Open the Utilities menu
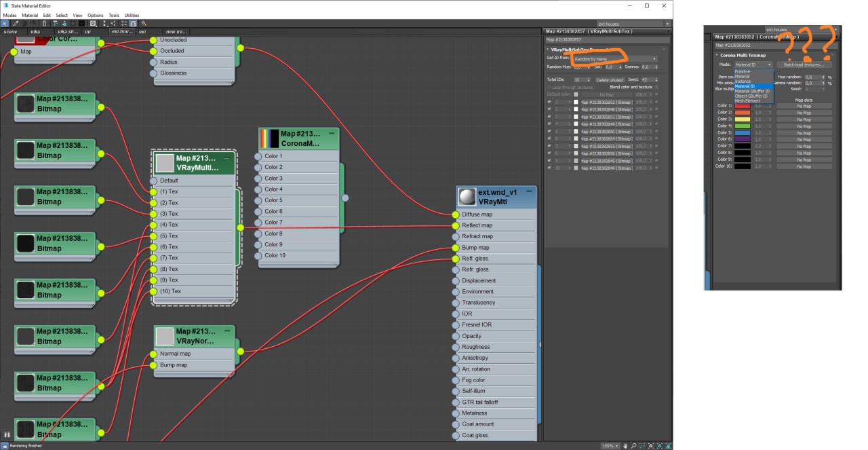Image resolution: width=868 pixels, height=450 pixels. 132,15
